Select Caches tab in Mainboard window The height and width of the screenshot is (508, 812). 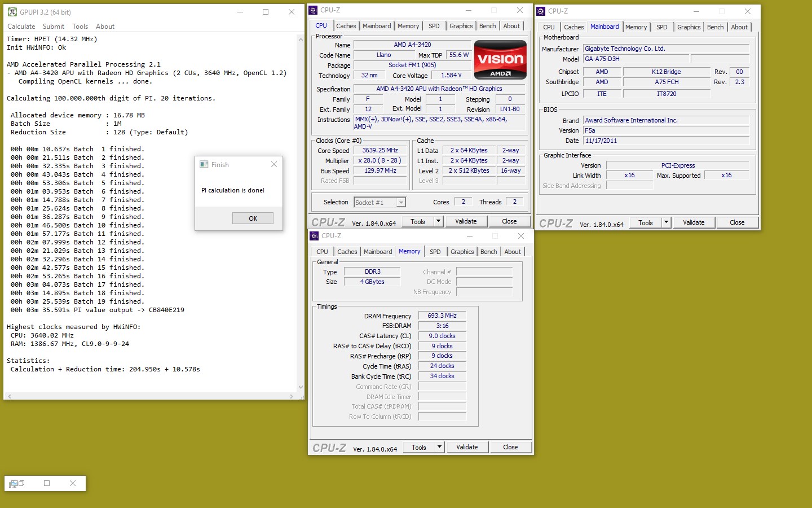point(574,27)
